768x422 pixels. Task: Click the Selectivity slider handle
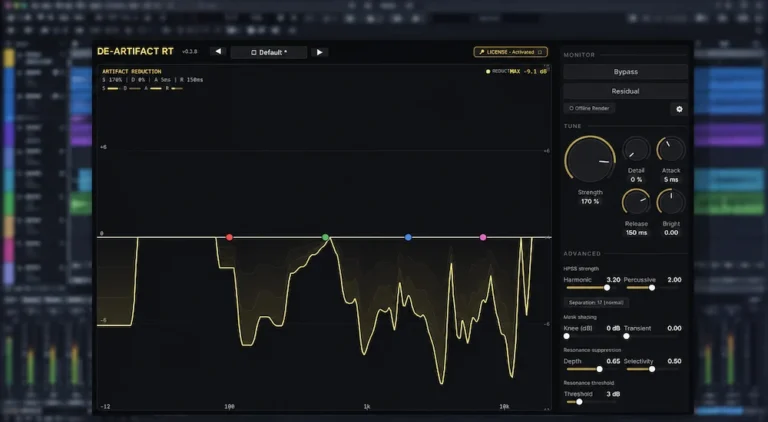click(652, 369)
